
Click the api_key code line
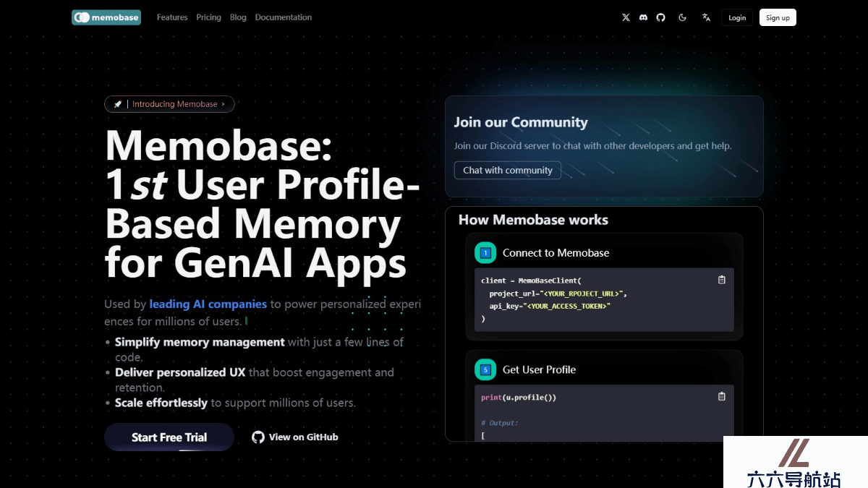[550, 306]
